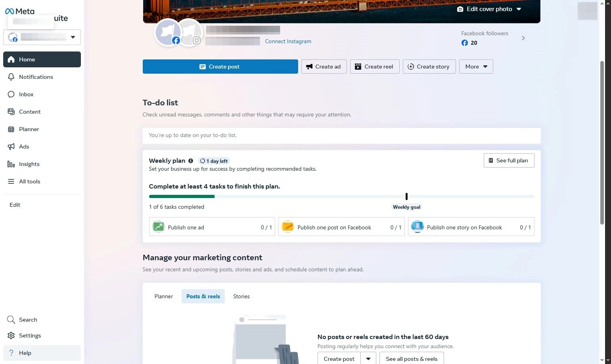Open the Planner tab in marketing content
611x364 pixels.
(163, 296)
